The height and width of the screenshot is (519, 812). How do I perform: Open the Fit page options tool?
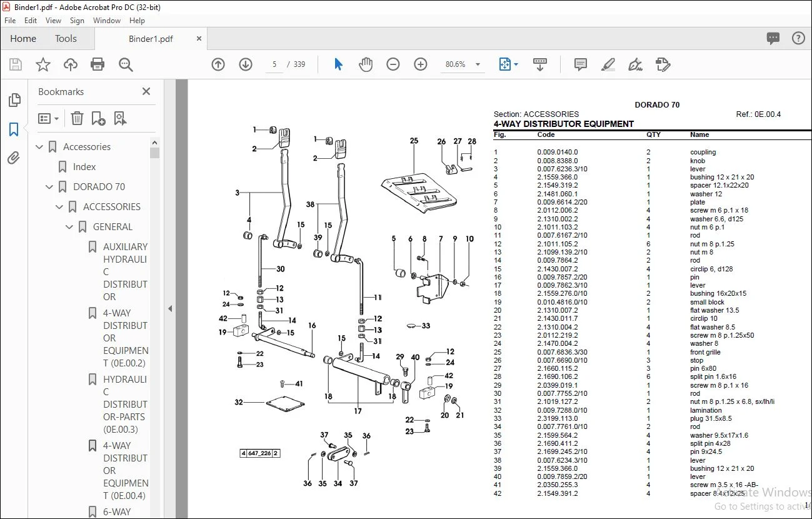coord(508,64)
